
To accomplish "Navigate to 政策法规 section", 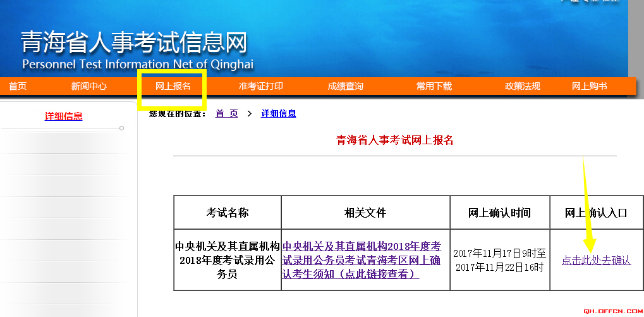I will (x=522, y=86).
